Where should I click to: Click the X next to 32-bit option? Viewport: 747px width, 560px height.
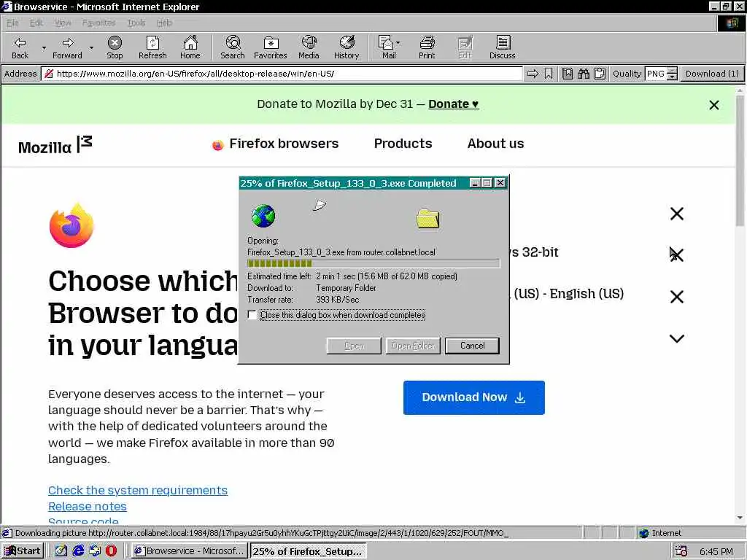tap(676, 255)
